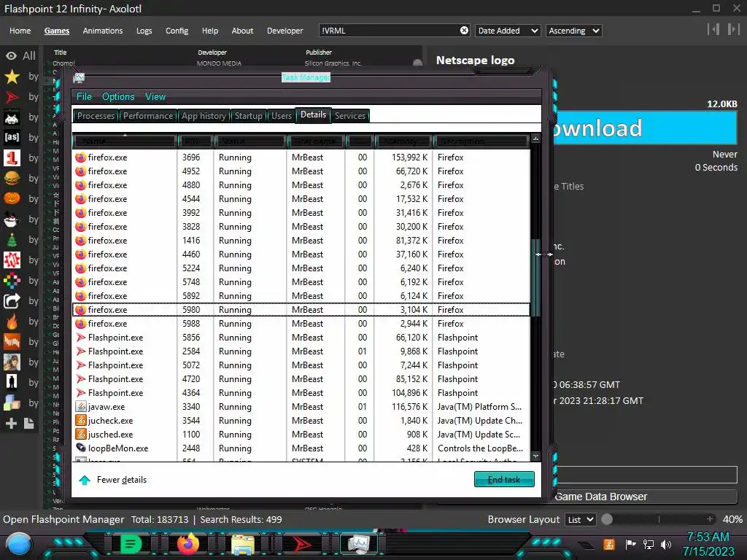Click the import playlist document icon
Viewport: 747px width, 560px height.
[28, 424]
